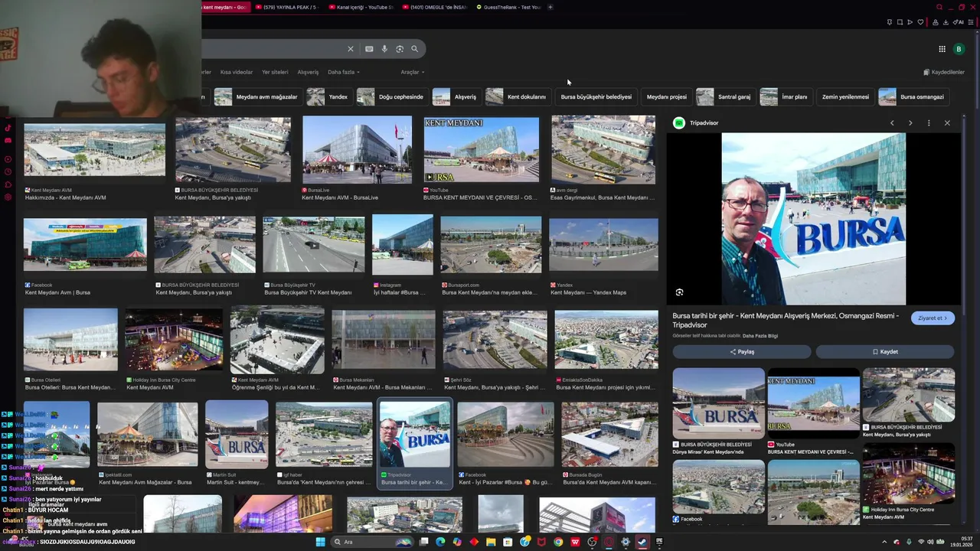Switch to Kısa videolar tab
980x551 pixels.
237,72
